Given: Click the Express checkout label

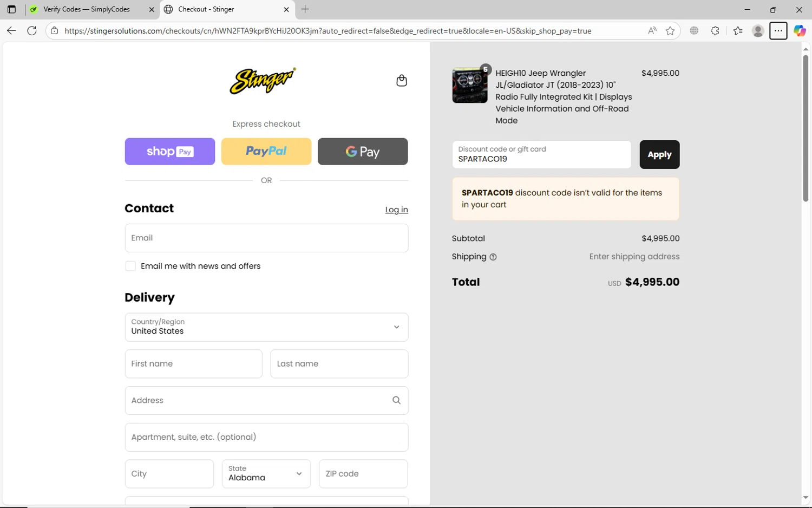Looking at the screenshot, I should (266, 124).
